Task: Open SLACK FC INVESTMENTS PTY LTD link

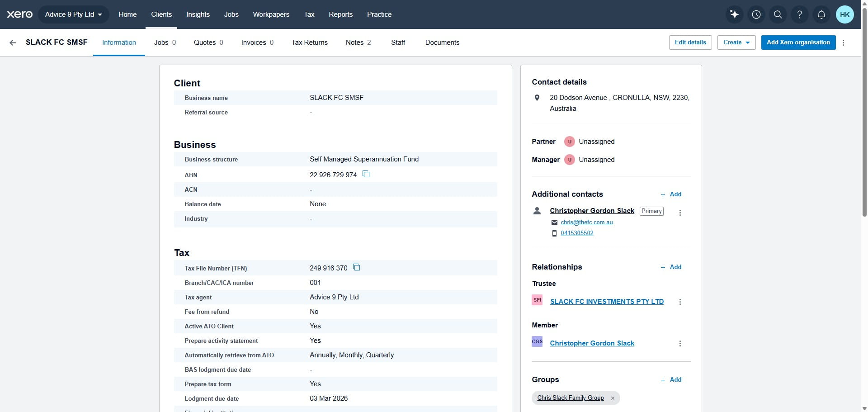Action: coord(607,302)
